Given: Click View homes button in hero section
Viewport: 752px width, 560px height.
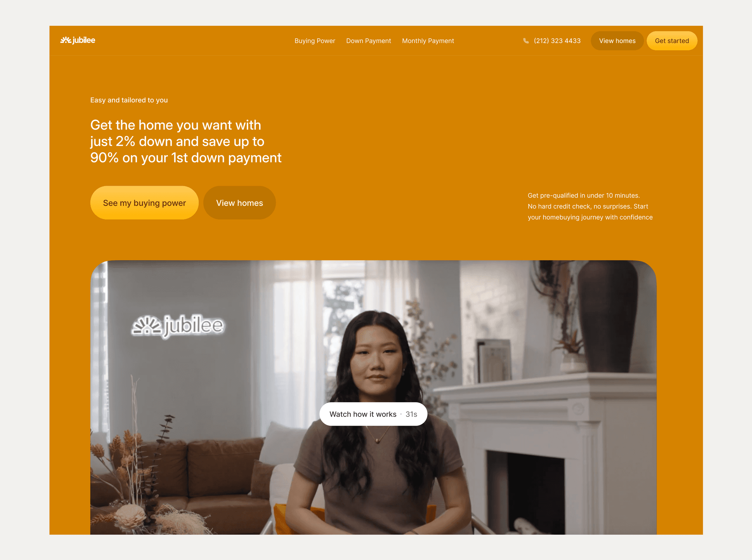Looking at the screenshot, I should click(239, 203).
